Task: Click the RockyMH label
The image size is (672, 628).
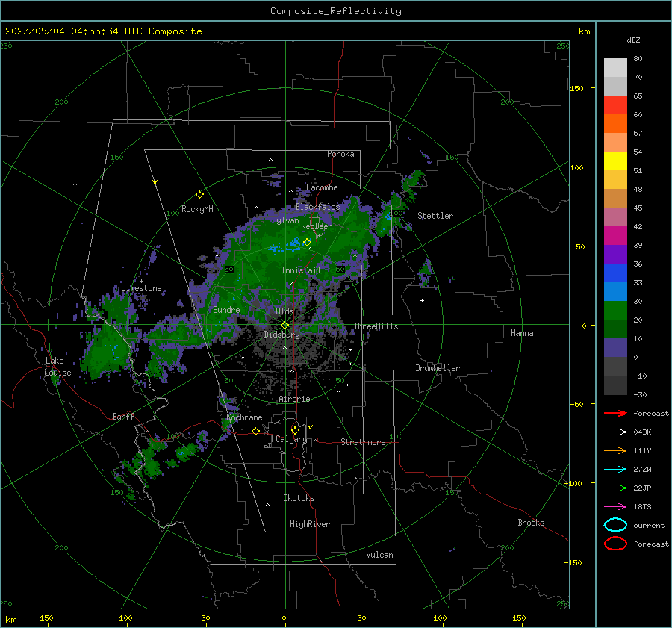Action: [x=197, y=209]
